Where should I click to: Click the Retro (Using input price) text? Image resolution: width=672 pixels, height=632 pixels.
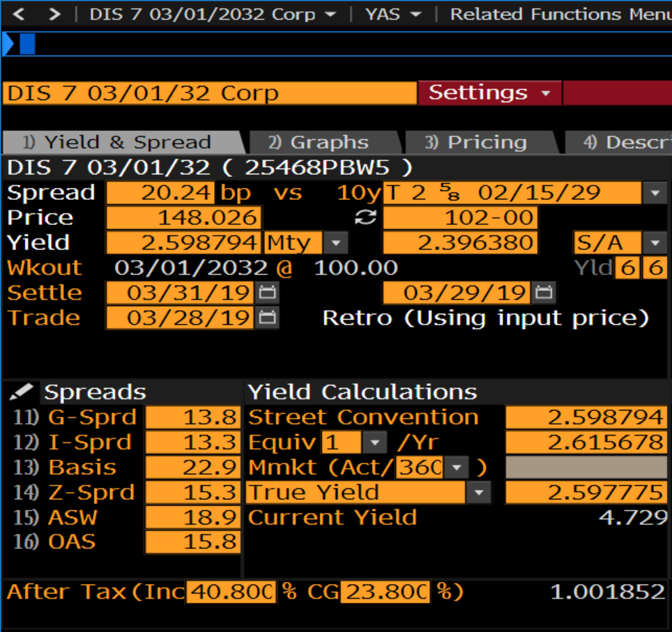[x=486, y=318]
